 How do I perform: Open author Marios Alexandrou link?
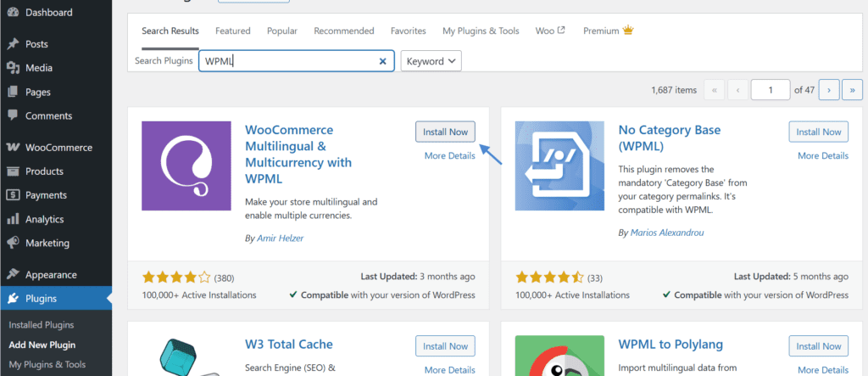coord(667,233)
